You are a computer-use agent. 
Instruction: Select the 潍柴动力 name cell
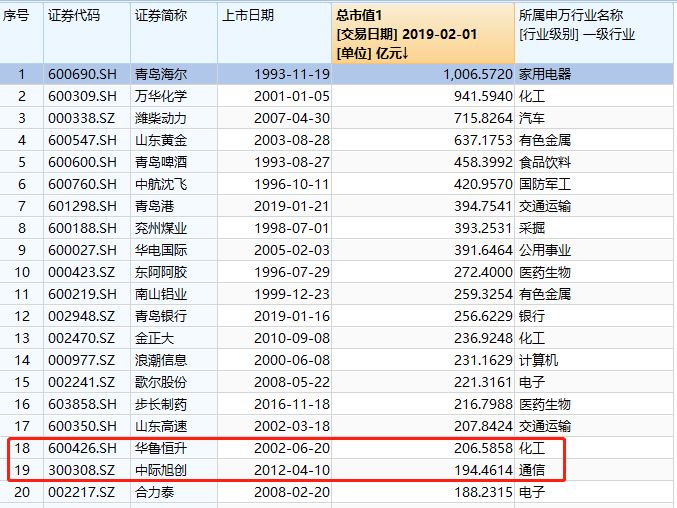(x=174, y=118)
